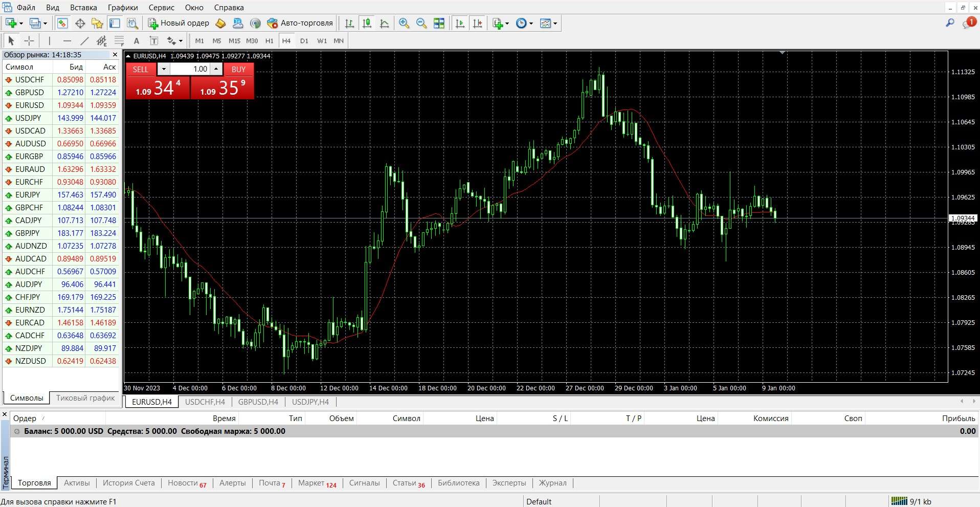Image resolution: width=980 pixels, height=507 pixels.
Task: Switch to the M1 timeframe
Action: [x=199, y=41]
